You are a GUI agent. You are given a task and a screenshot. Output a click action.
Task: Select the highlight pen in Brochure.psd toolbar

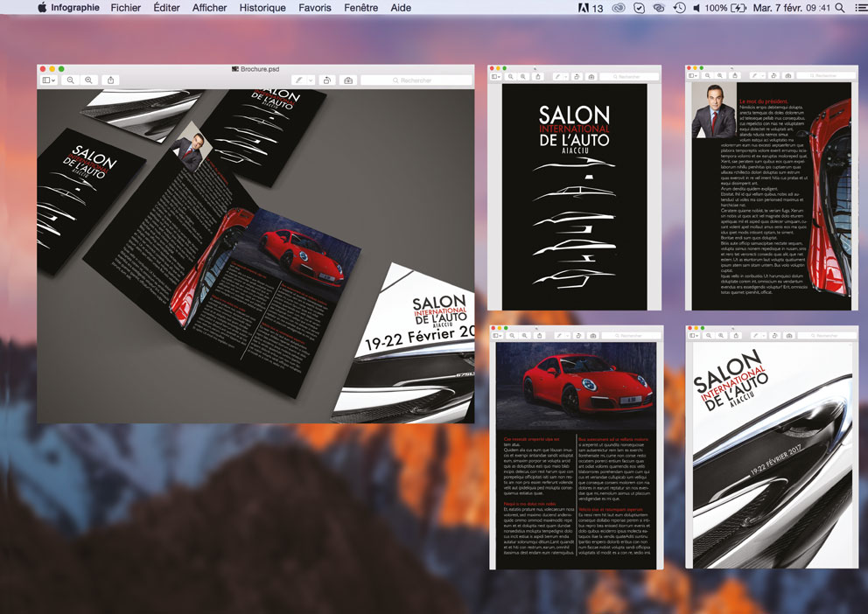pos(299,80)
